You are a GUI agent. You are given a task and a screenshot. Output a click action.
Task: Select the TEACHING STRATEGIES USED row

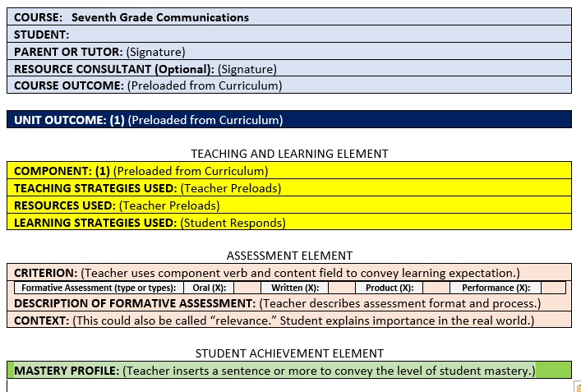288,188
